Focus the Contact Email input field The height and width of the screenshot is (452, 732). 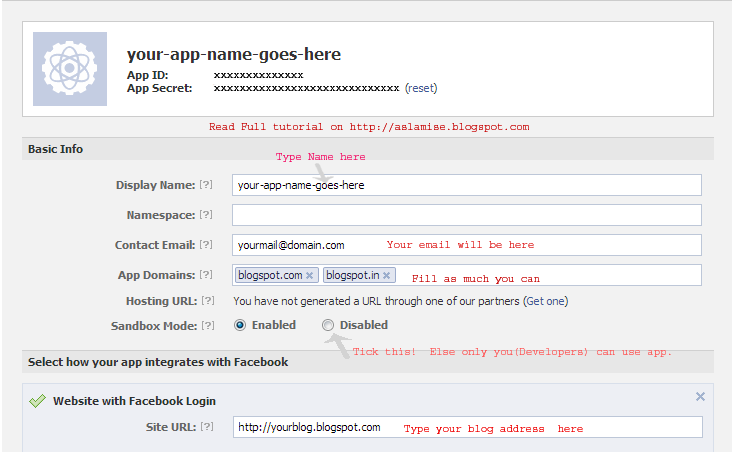tap(467, 245)
